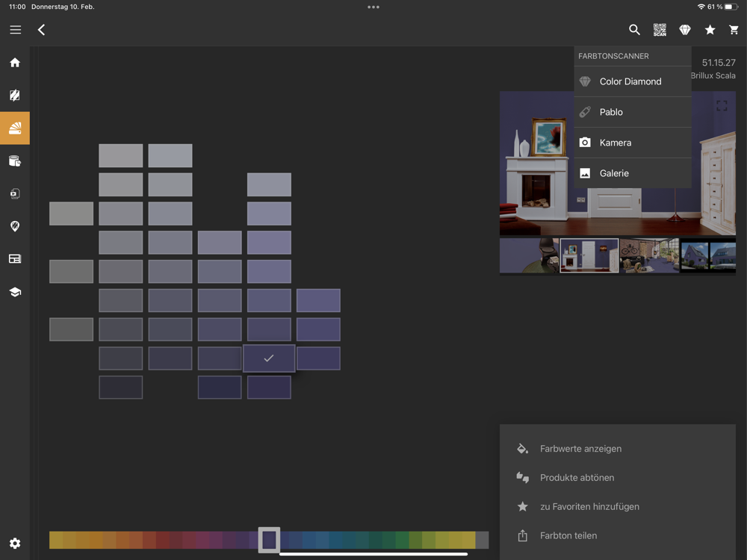
Task: Open the search magnifier
Action: [634, 30]
